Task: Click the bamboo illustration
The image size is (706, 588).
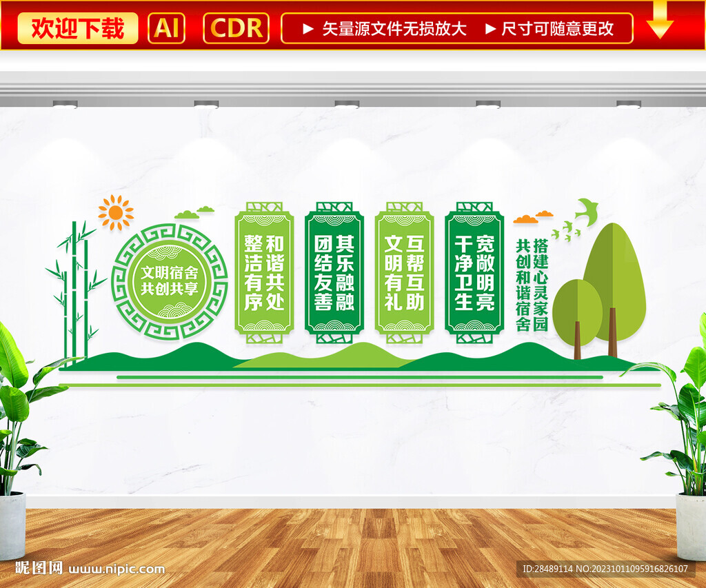Action: [75, 293]
